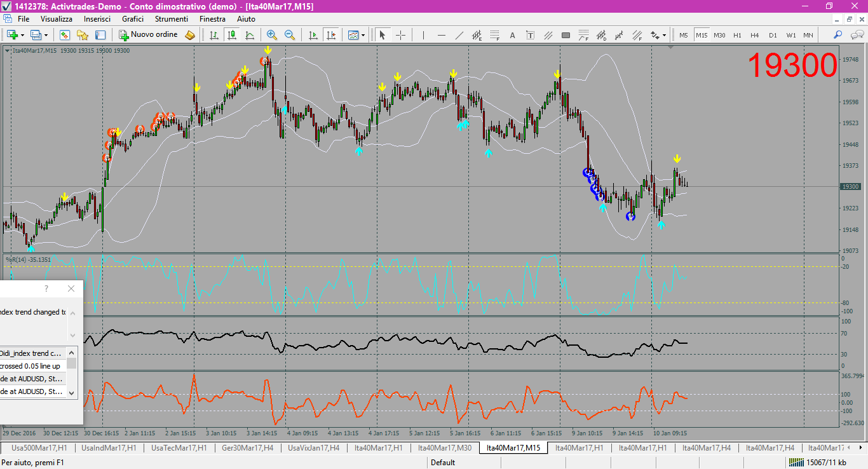Toggle the chart auto scroll button
Viewport: 868px width, 469px height.
click(313, 35)
